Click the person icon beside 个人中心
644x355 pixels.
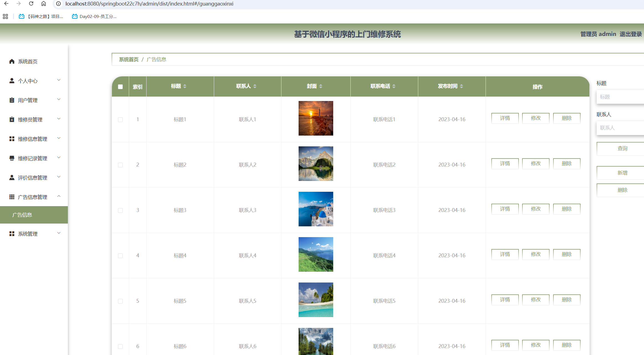[x=12, y=81]
